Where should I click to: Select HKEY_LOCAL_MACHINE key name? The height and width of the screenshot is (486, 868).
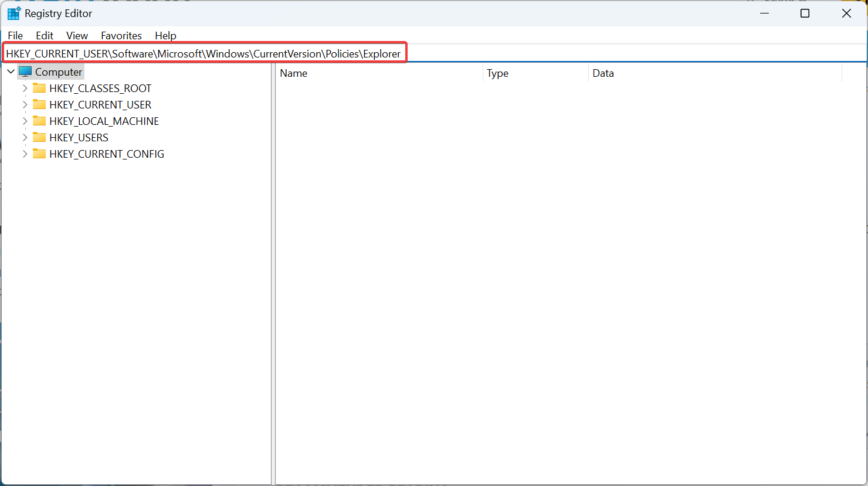click(104, 121)
